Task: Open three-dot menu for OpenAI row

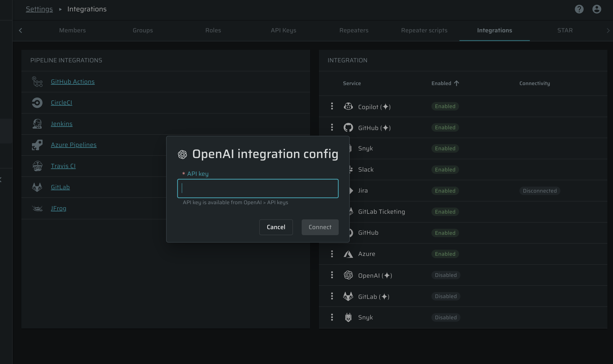Action: pos(332,275)
